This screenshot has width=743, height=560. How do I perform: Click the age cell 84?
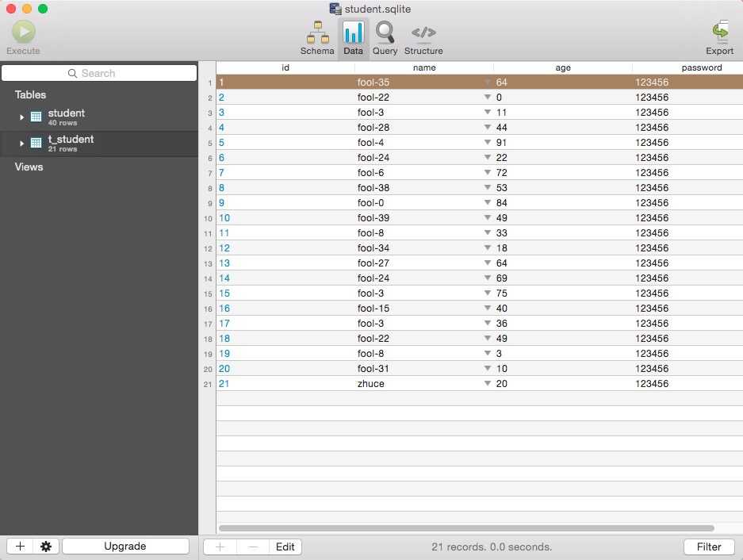[501, 202]
